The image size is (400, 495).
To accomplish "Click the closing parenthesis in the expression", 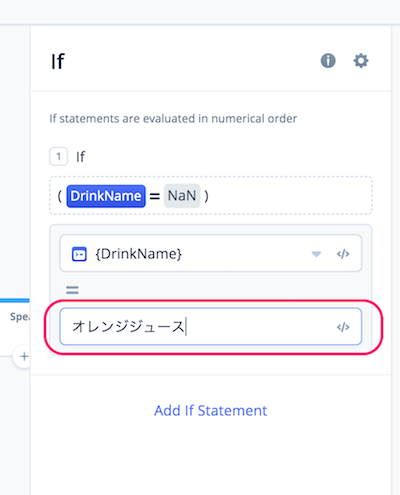I will tap(206, 196).
